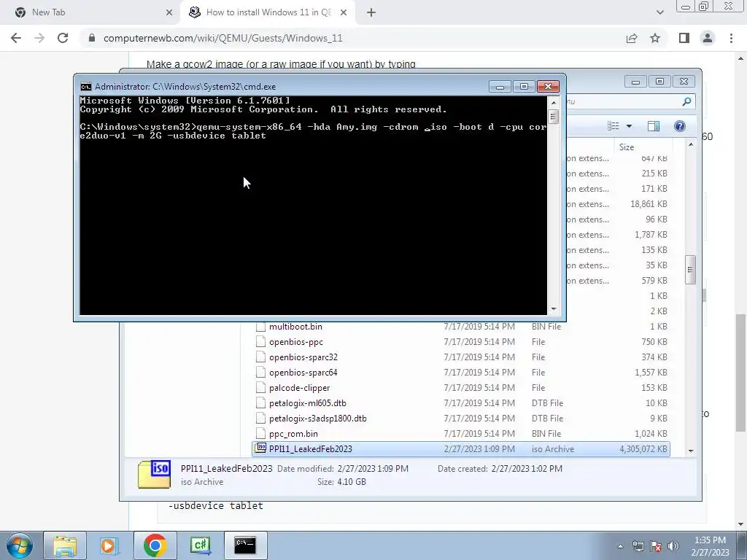Open a new browser tab with plus
This screenshot has width=747, height=560.
371,12
